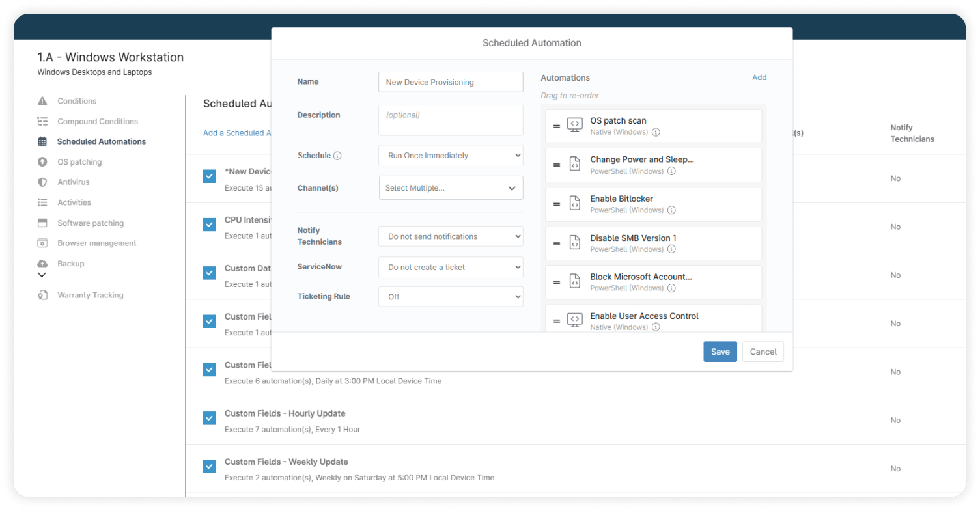The height and width of the screenshot is (511, 980).
Task: Click info icon under Disable SMB Version 1
Action: tap(671, 249)
